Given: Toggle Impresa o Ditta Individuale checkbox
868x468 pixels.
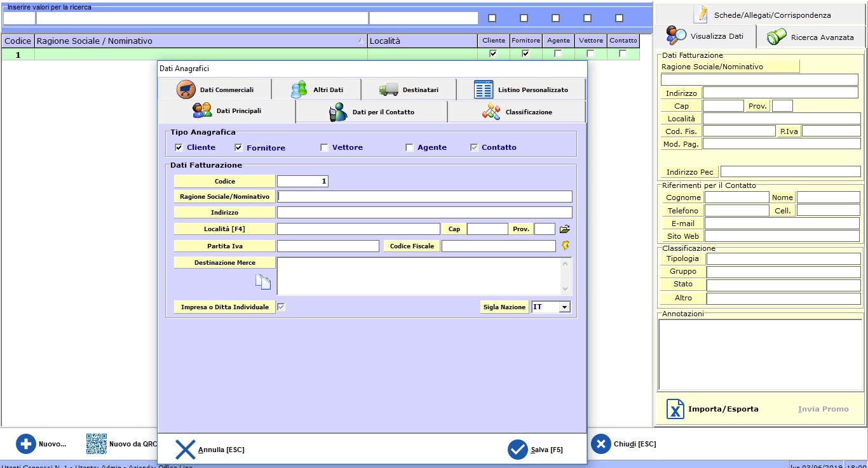Looking at the screenshot, I should 281,307.
